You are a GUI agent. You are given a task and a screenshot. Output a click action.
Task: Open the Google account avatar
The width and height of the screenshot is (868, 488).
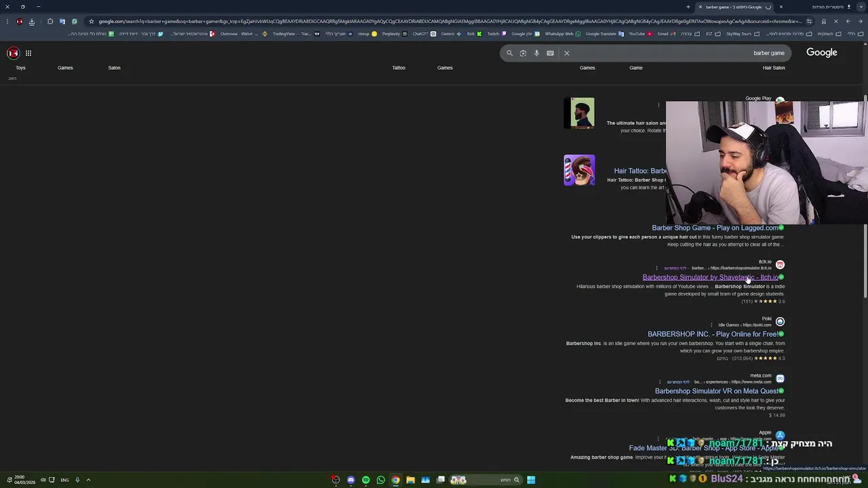coord(13,53)
